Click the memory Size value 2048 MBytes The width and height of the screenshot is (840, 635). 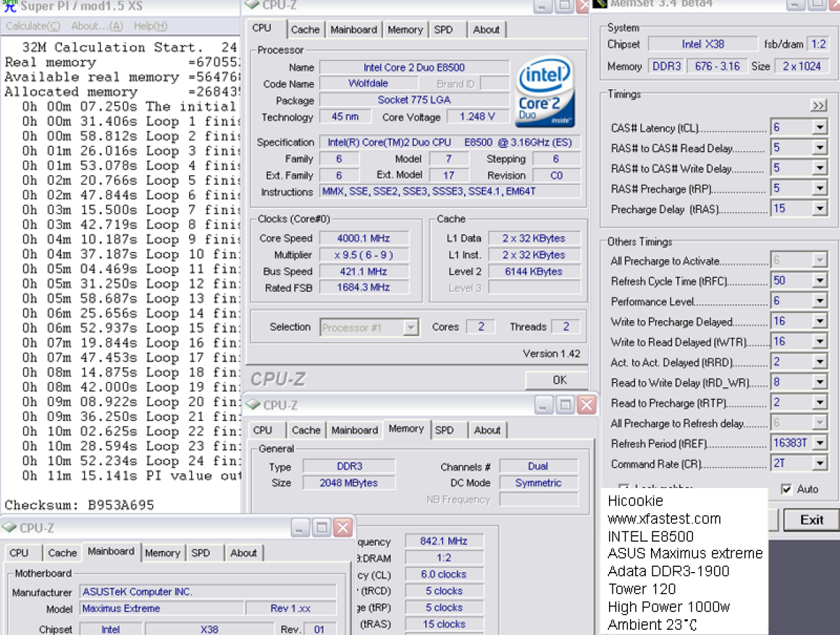click(348, 483)
